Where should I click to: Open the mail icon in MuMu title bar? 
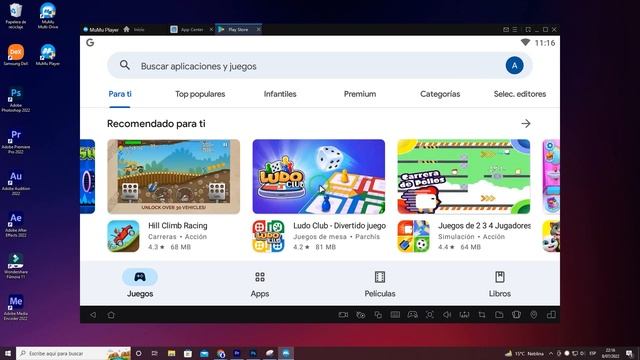(x=506, y=29)
